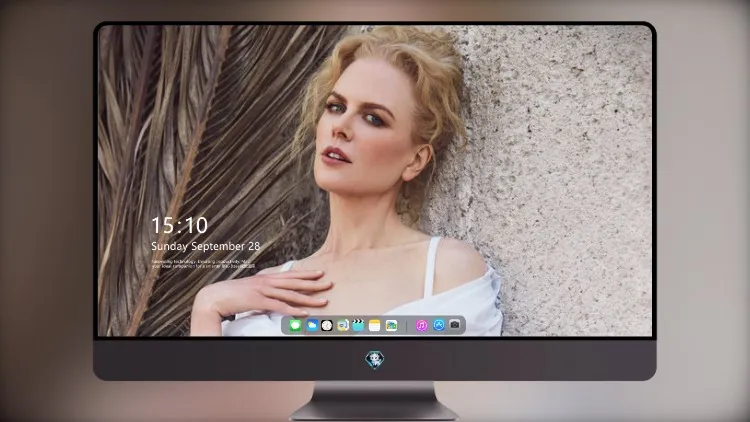Click the 15:10 clock display
750x422 pixels.
click(x=179, y=225)
